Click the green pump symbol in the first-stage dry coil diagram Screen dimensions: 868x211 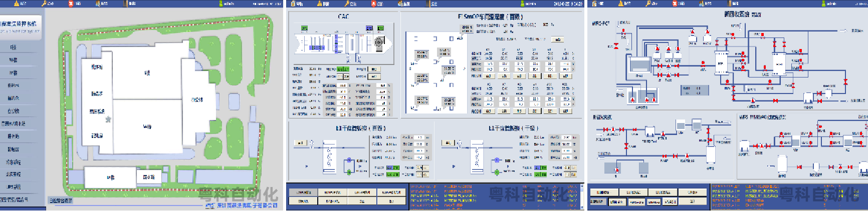[x=349, y=172]
